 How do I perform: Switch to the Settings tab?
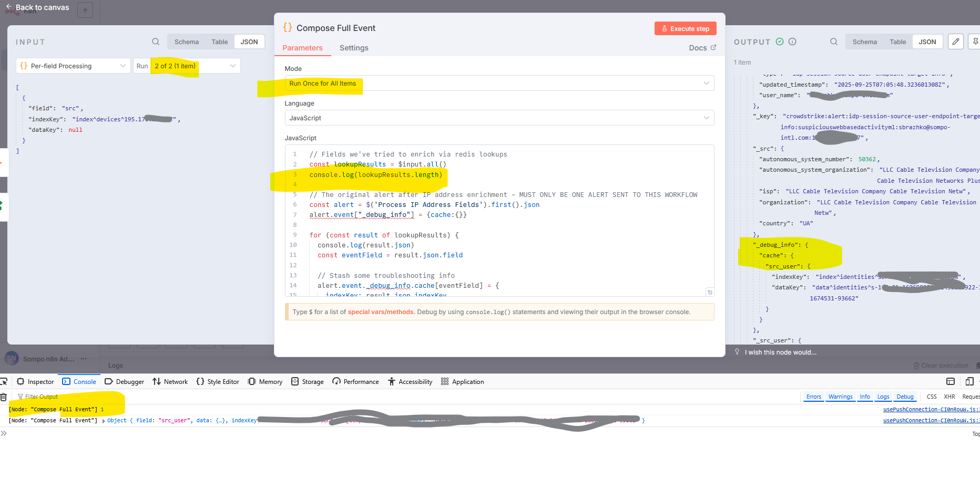click(x=353, y=48)
